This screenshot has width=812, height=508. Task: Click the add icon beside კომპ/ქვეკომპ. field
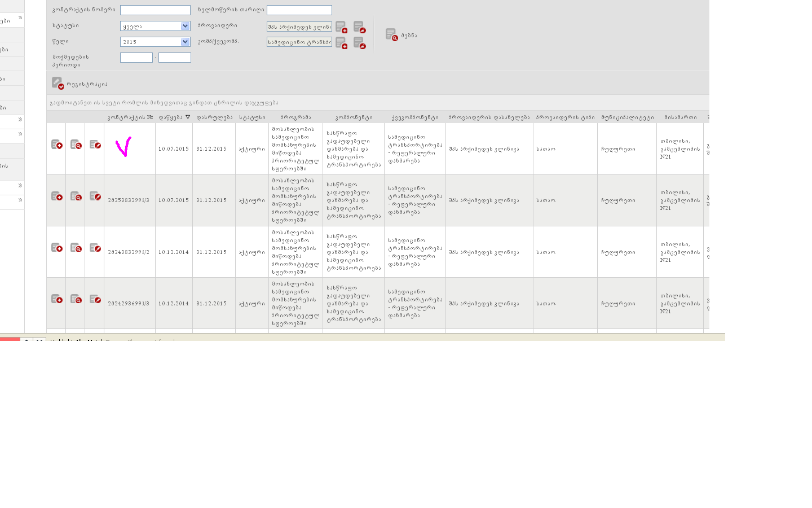[x=341, y=43]
